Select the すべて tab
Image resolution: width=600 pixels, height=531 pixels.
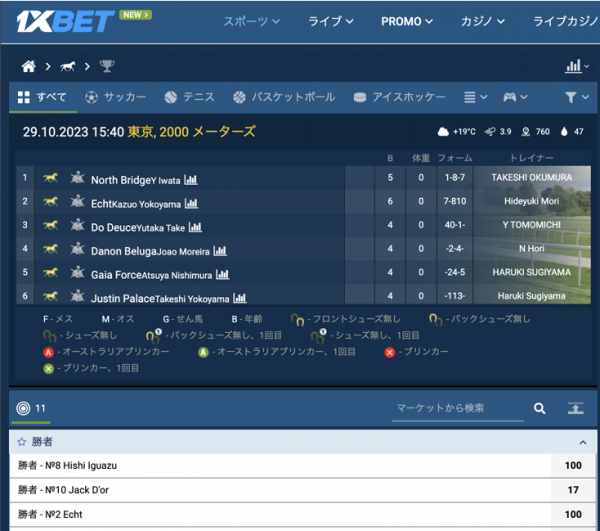42,97
